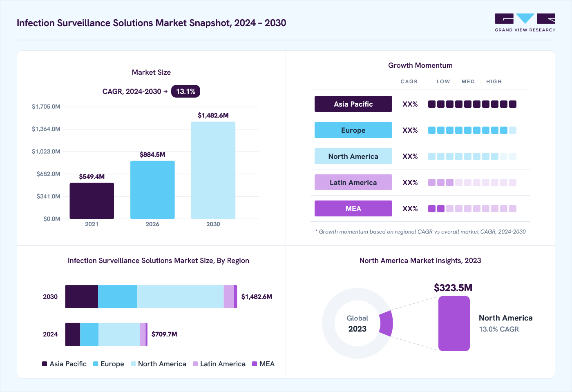Click the 13.1% CAGR badge
Viewport: 572px width, 392px height.
[185, 91]
